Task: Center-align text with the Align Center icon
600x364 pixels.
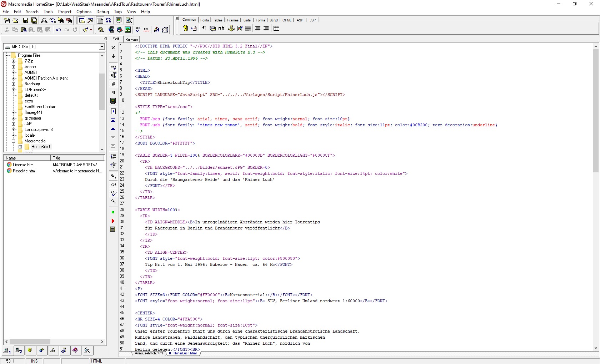Action: pos(258,29)
